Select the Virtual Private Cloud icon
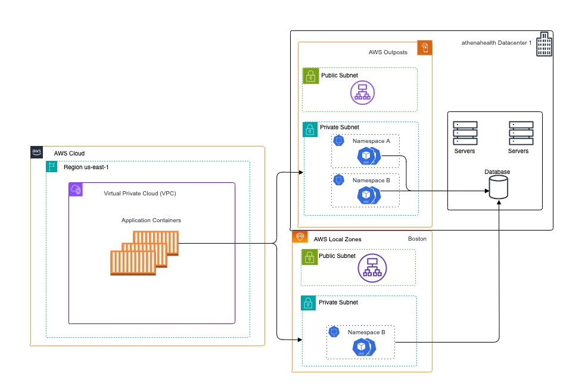The height and width of the screenshot is (389, 588). pos(76,189)
